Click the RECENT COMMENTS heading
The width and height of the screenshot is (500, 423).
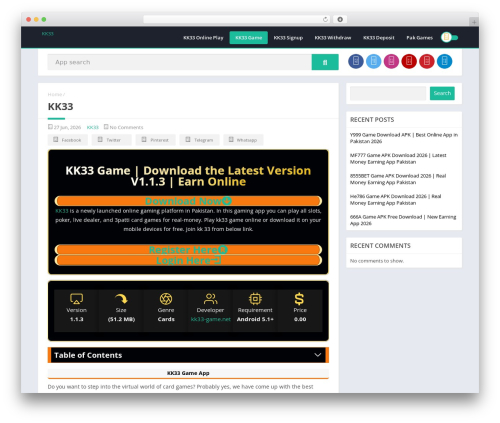tap(380, 246)
